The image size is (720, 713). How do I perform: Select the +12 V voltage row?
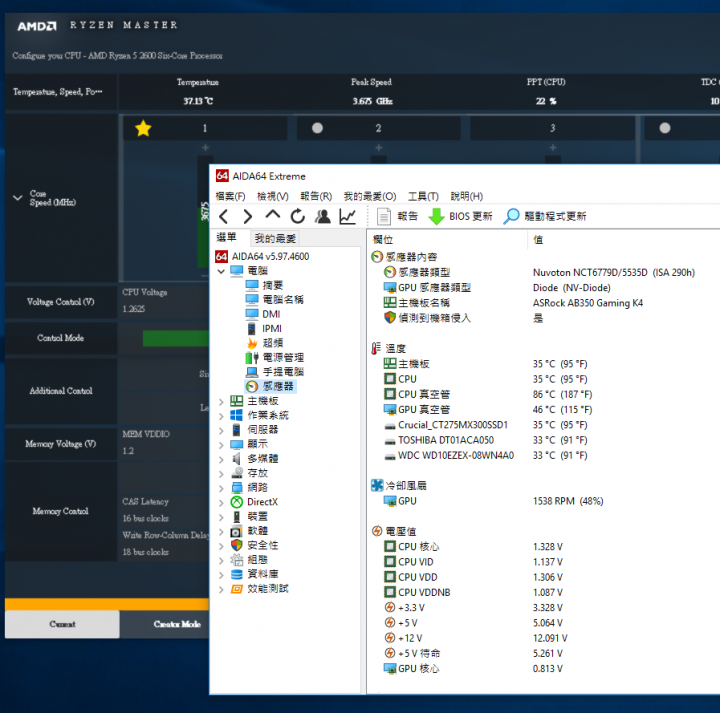pyautogui.click(x=475, y=638)
